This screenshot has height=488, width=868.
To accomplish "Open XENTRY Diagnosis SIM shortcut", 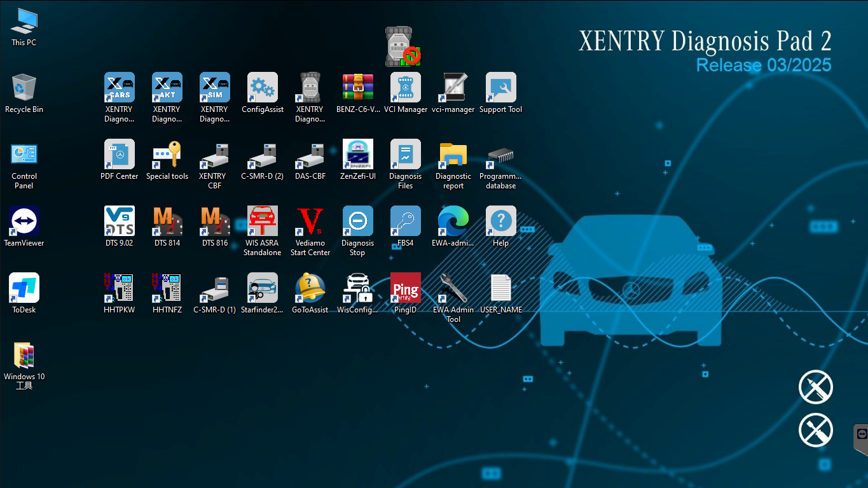I will (x=214, y=88).
